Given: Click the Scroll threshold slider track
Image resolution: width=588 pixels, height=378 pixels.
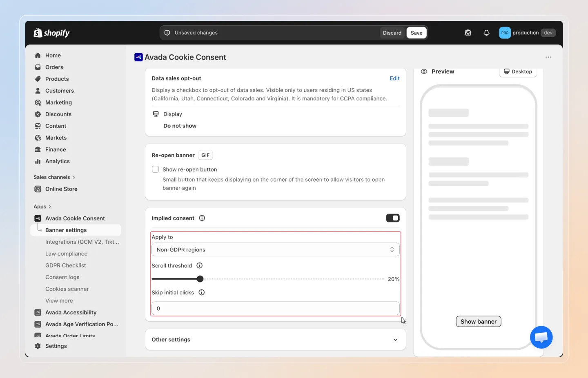Looking at the screenshot, I should pos(268,279).
